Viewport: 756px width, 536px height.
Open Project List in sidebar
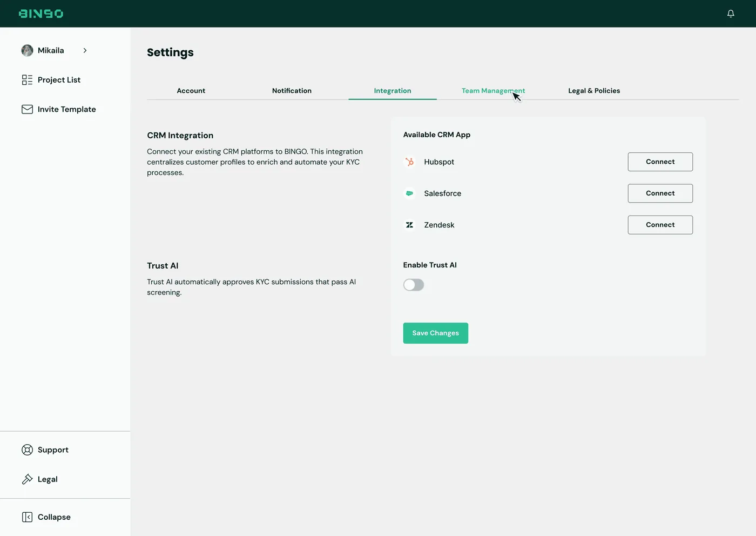pyautogui.click(x=59, y=80)
